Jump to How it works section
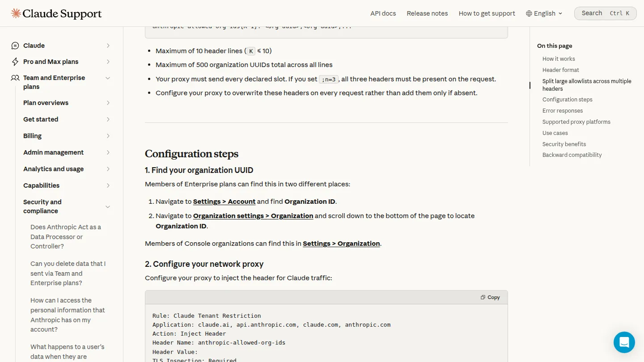 (x=559, y=59)
